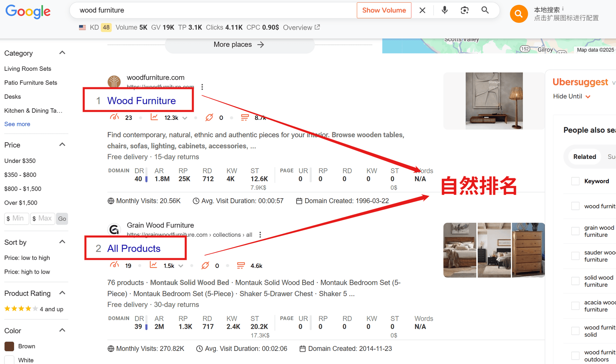Check the 'solid wood furniture' keyword box
Viewport: 616px width, 364px height.
tap(575, 281)
